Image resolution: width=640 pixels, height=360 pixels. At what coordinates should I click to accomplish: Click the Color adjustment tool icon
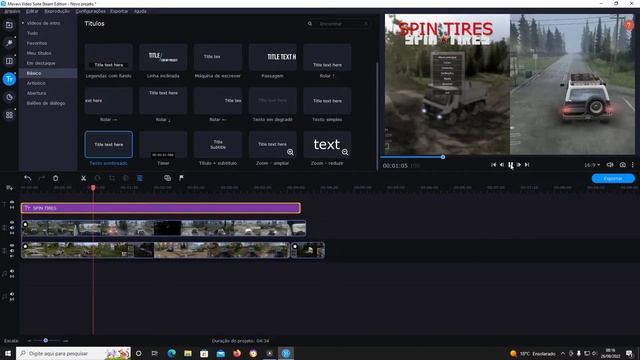click(x=126, y=178)
